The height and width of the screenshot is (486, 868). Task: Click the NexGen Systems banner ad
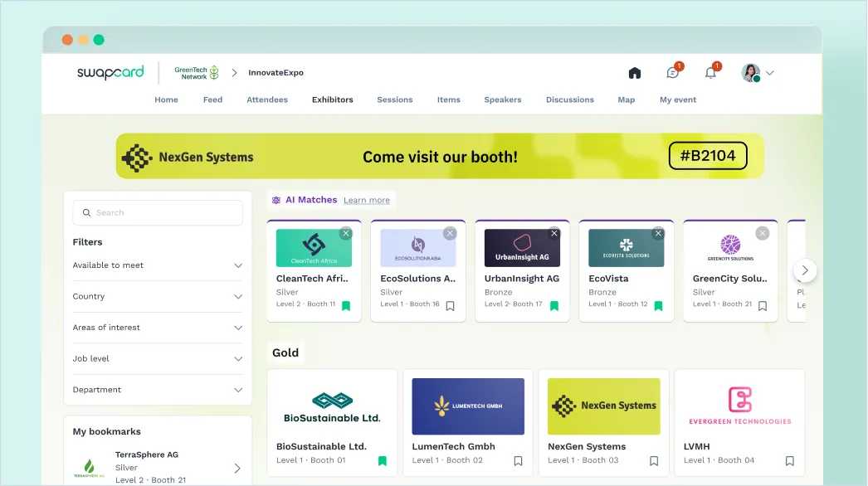[440, 156]
